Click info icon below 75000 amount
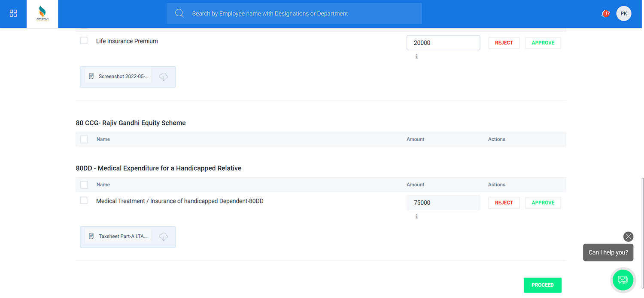Screen dimensions: 644x298 [x=416, y=216]
